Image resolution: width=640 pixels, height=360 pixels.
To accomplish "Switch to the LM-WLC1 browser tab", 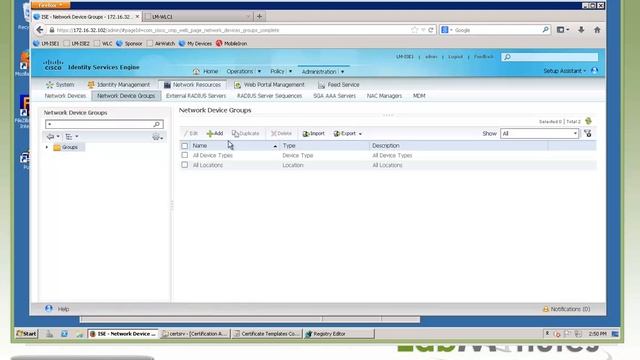I will point(198,16).
